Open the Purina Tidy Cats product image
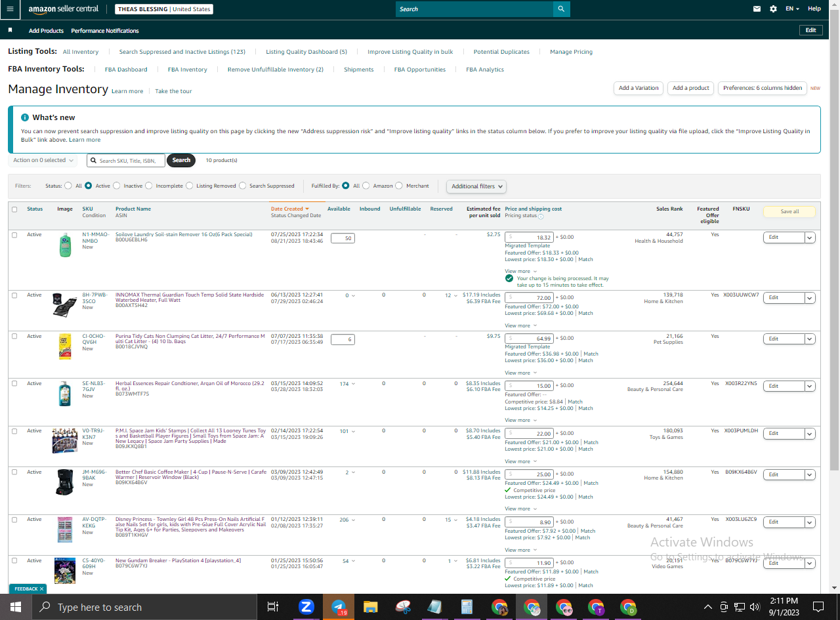This screenshot has width=840, height=620. point(65,346)
